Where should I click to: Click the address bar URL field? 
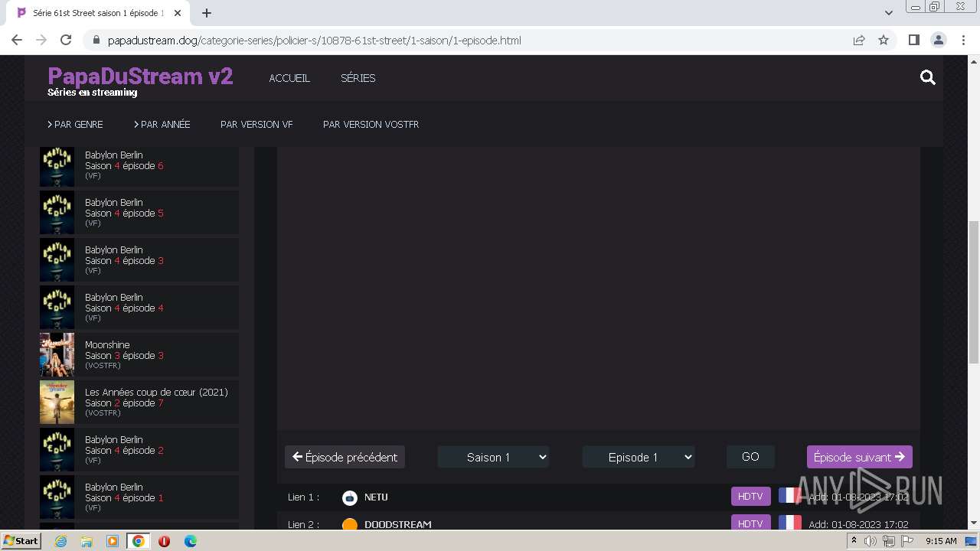click(475, 40)
